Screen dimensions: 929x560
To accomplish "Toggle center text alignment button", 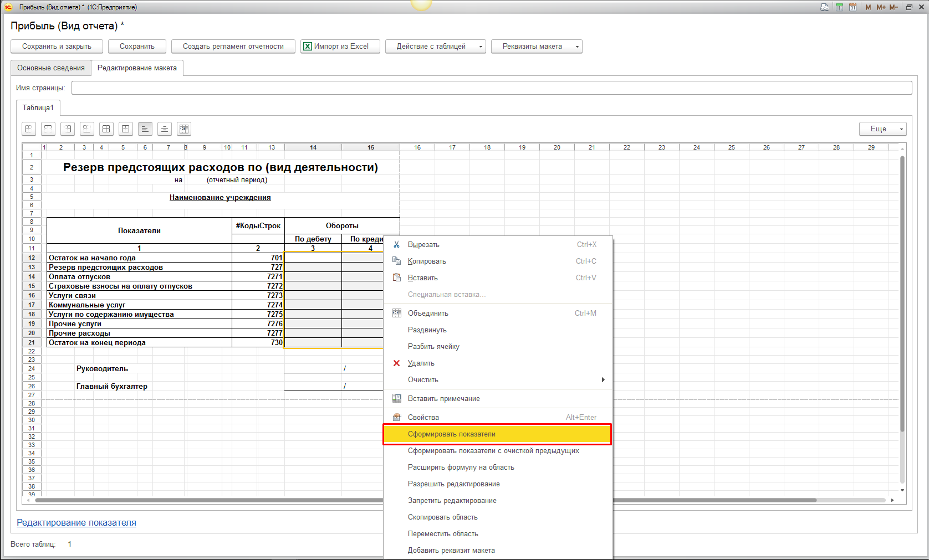I will tap(165, 129).
